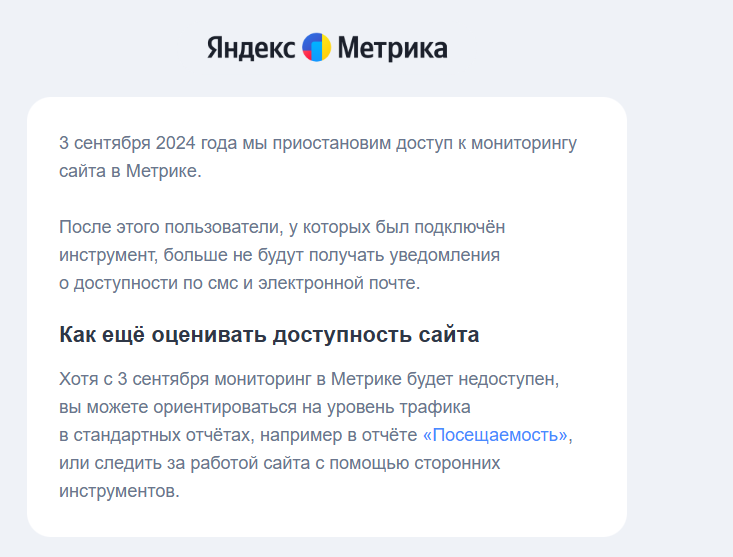Click the line starting «или следить за работой сайта»
The image size is (733, 557).
pos(279,463)
